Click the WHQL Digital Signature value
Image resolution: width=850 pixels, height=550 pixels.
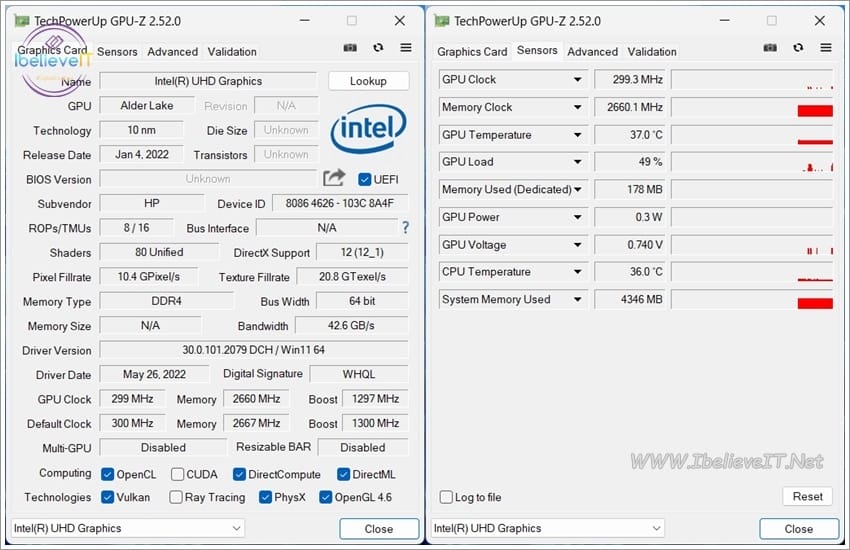point(359,374)
